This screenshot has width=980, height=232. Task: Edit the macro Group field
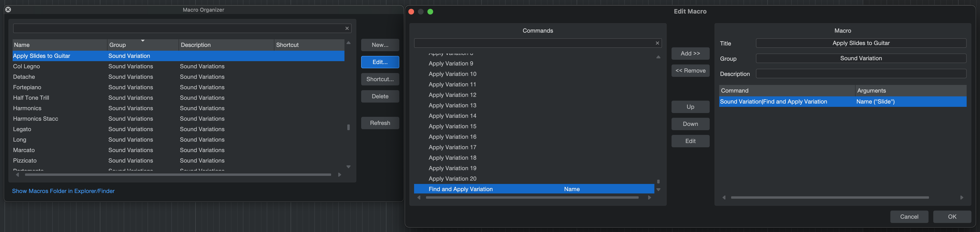pos(861,59)
